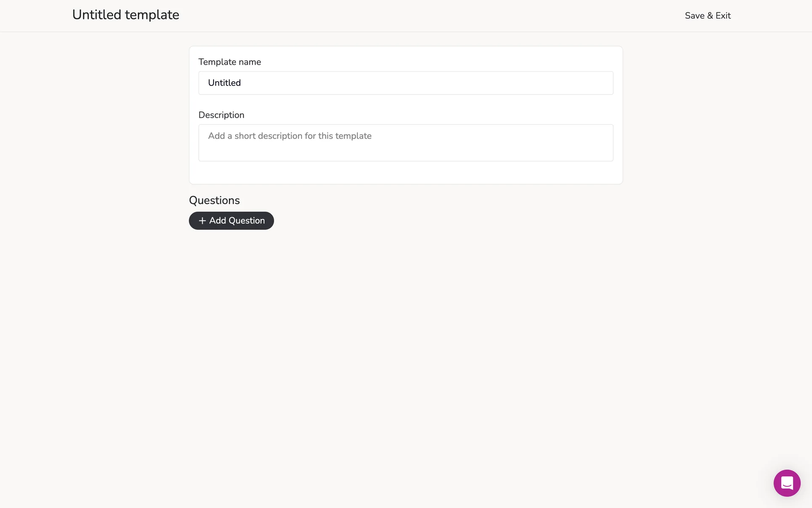
Task: Click the Untitled template page title
Action: 126,15
